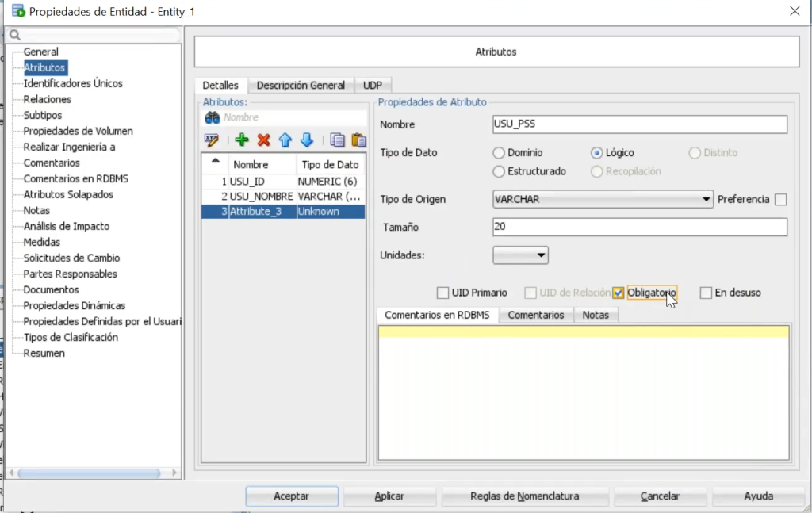Select General in the left tree
812x513 pixels.
click(x=41, y=52)
